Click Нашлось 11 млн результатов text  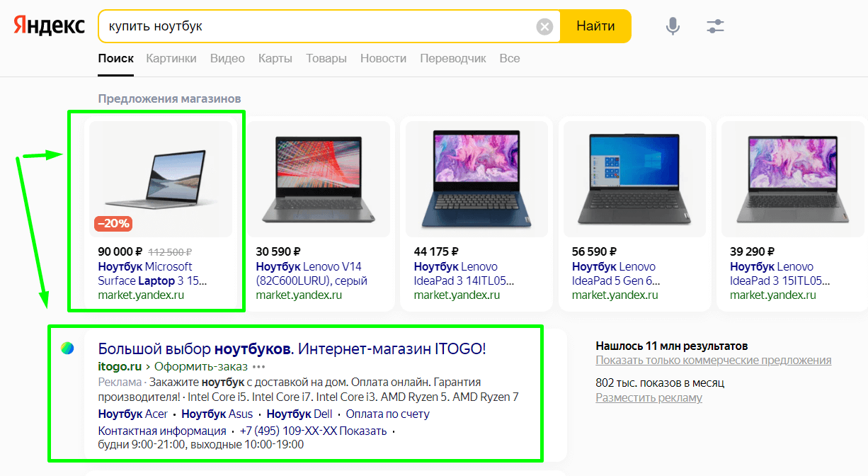(x=672, y=346)
